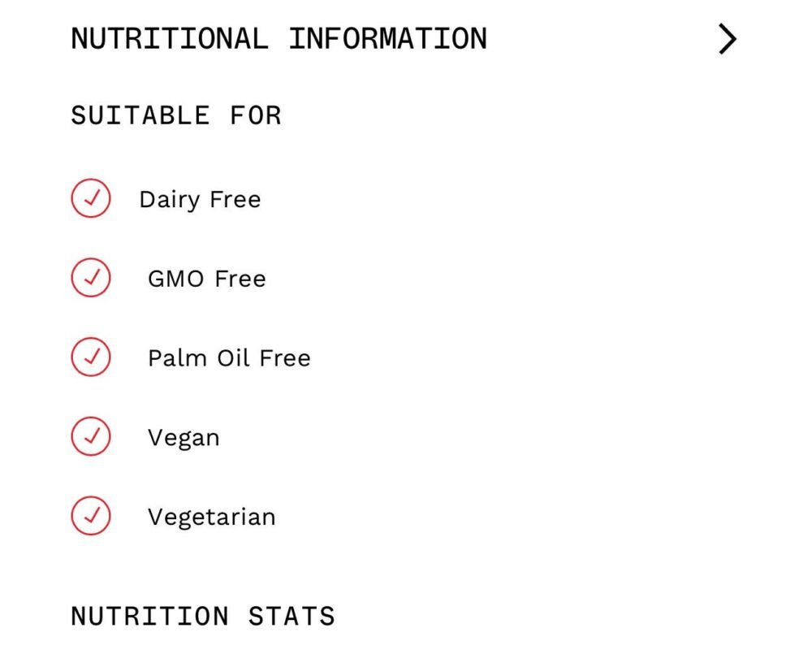Click the Suitable For section title
This screenshot has width=812, height=654.
point(176,115)
